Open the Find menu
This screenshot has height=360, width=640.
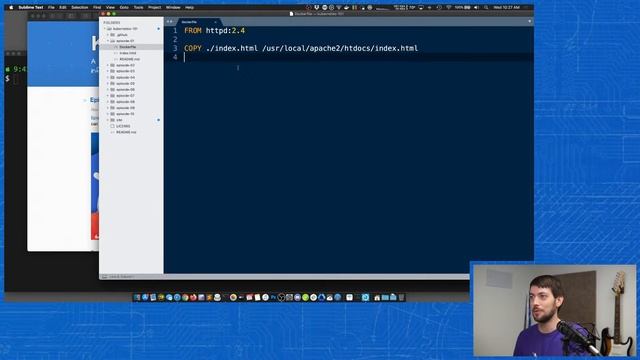pos(97,7)
